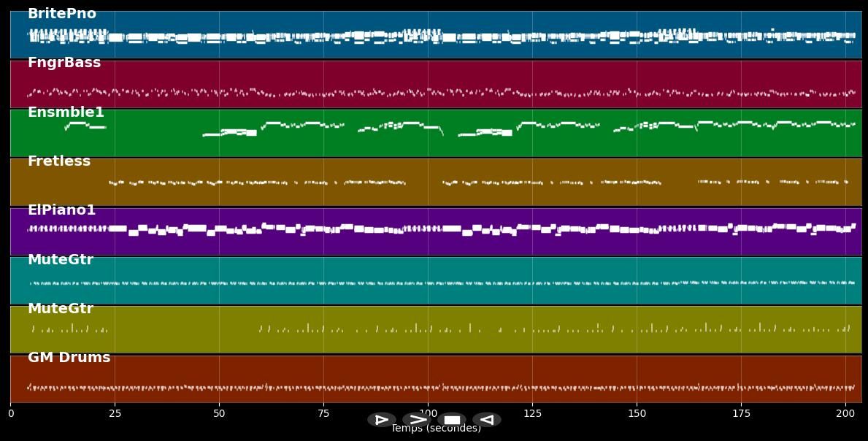Viewport: 868px width, 441px height.
Task: Click inside the olive MuteGtr note lane
Action: 437,330
